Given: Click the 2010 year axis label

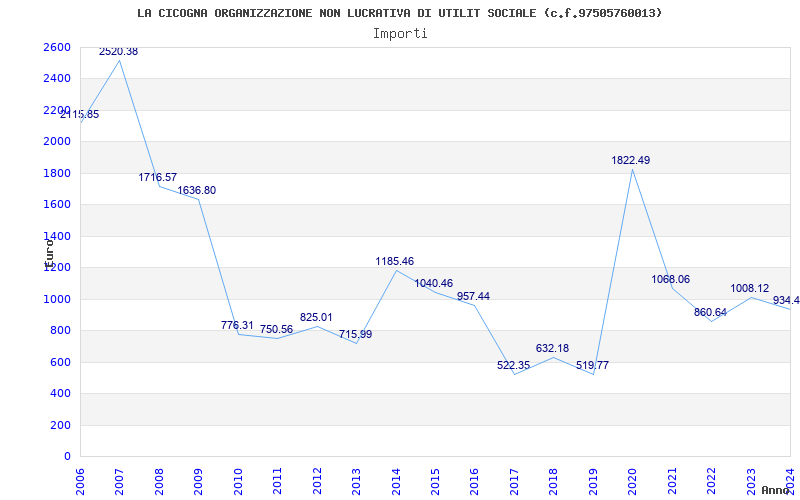Looking at the screenshot, I should pyautogui.click(x=238, y=480).
